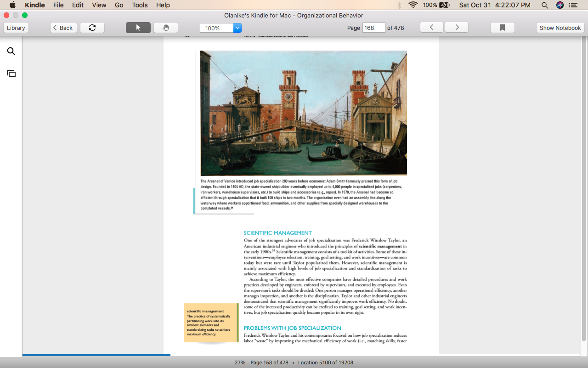Screen dimensions: 588x368
Task: Open the search panel magnifier icon
Action: coord(11,51)
